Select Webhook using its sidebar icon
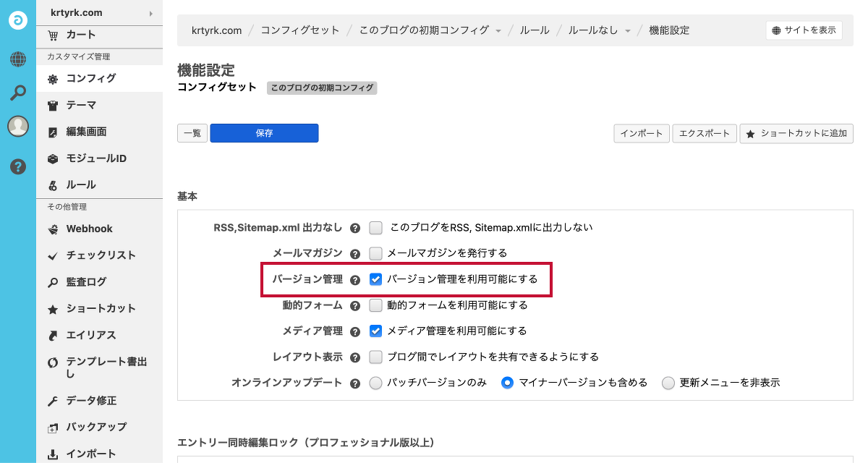This screenshot has width=868, height=463. [52, 229]
